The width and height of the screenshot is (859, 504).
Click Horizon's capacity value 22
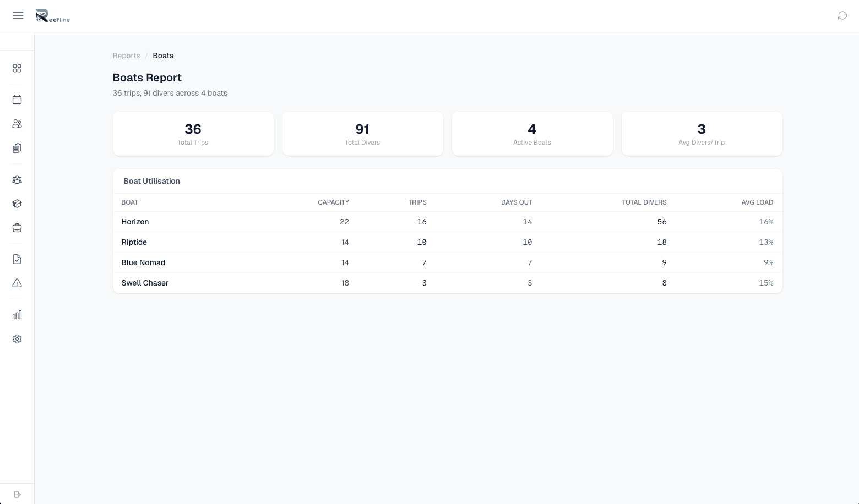coord(344,222)
